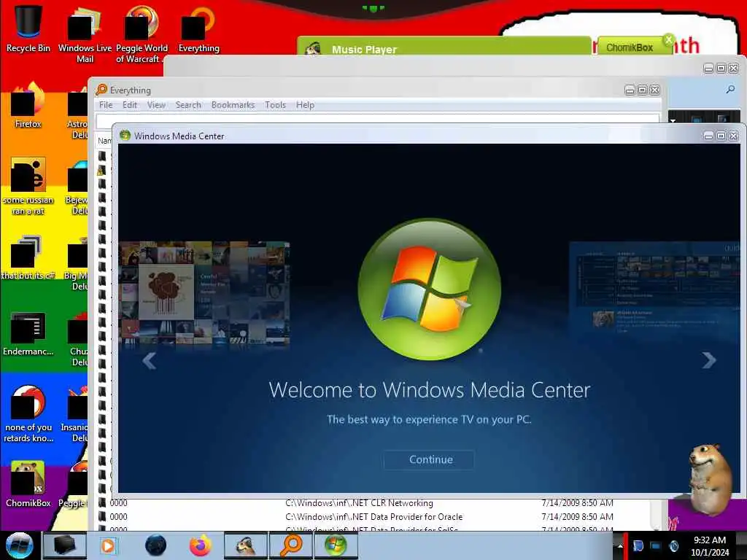The image size is (747, 560).
Task: Click the search magnifier in the back window
Action: tap(730, 89)
